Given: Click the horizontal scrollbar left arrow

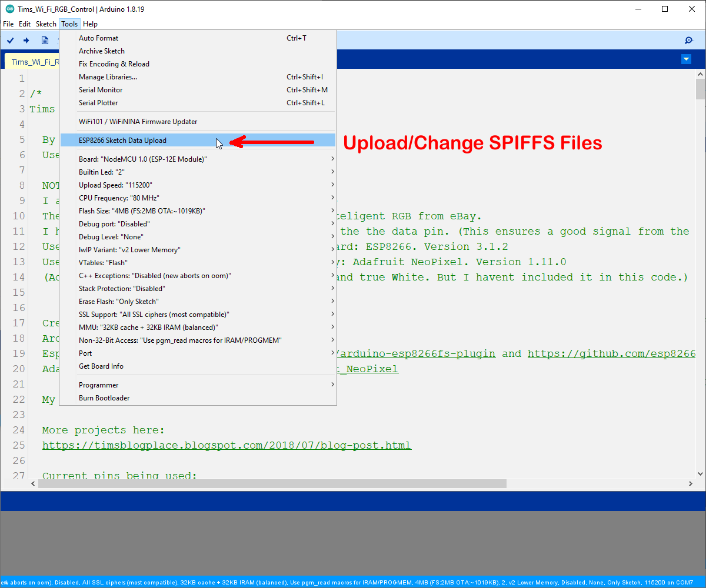Looking at the screenshot, I should 34,483.
